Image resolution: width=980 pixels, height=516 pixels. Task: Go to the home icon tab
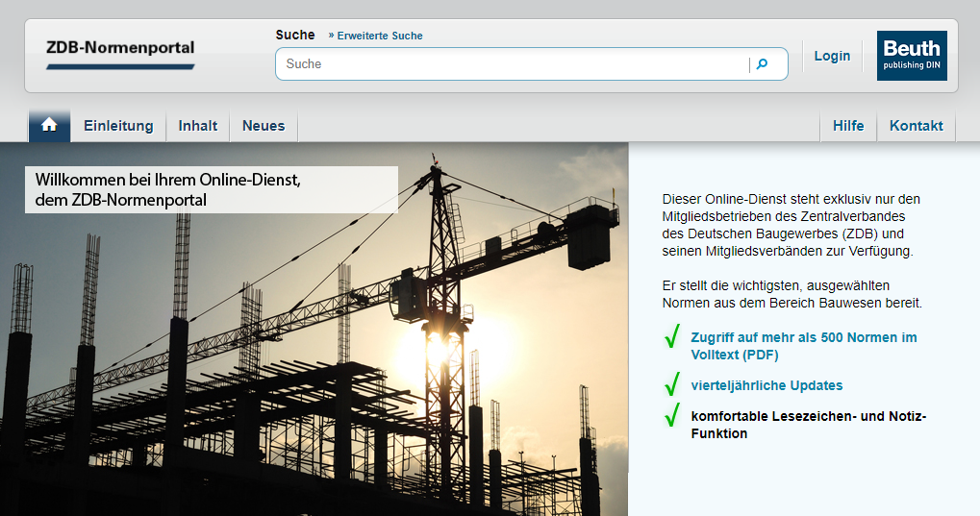[x=49, y=125]
